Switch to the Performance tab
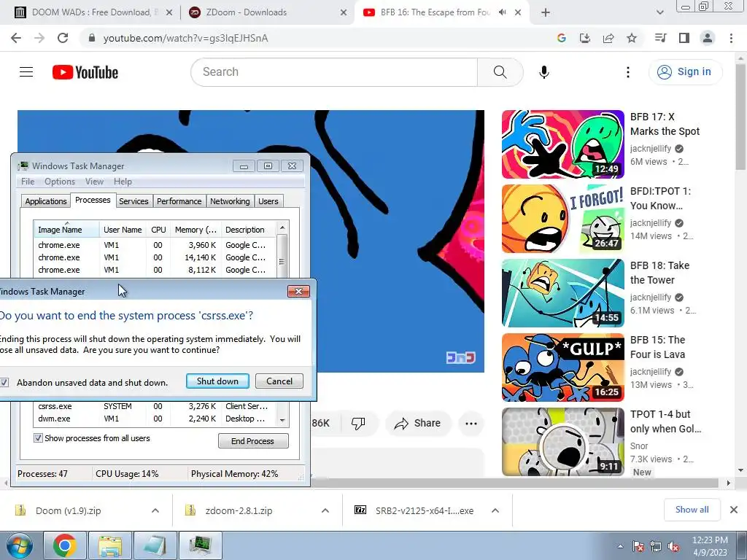 (179, 201)
